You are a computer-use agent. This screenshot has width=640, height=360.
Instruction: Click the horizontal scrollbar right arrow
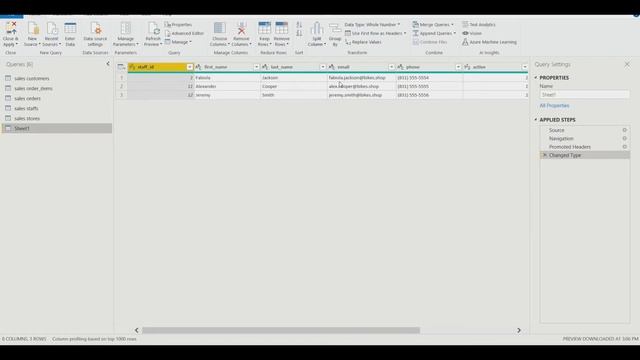[519, 330]
